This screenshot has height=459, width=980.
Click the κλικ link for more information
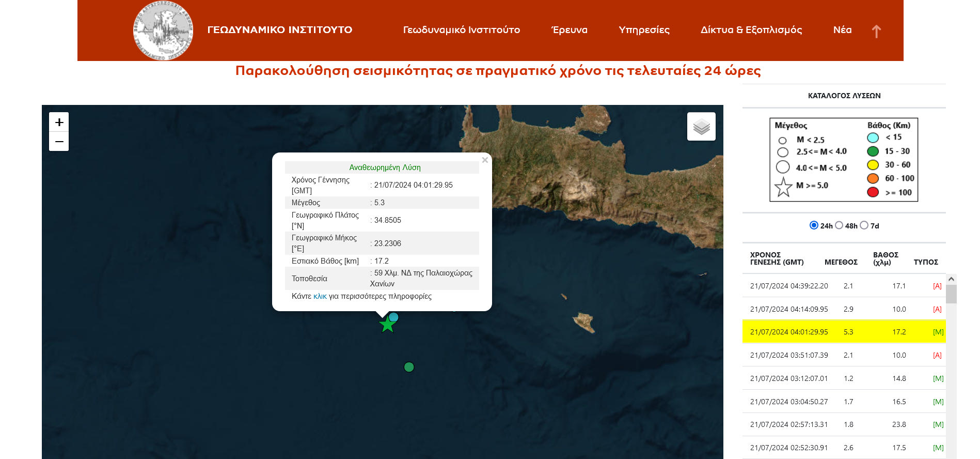coord(320,296)
